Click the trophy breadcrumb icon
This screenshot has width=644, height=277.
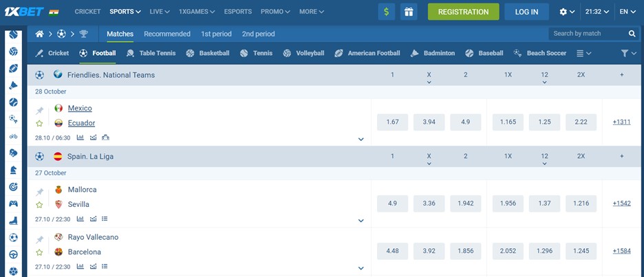[84, 34]
